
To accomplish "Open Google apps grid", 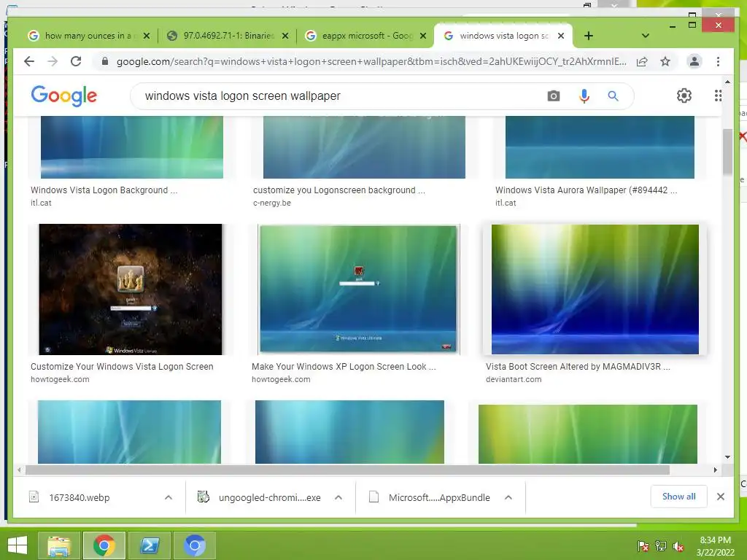I will [x=718, y=96].
